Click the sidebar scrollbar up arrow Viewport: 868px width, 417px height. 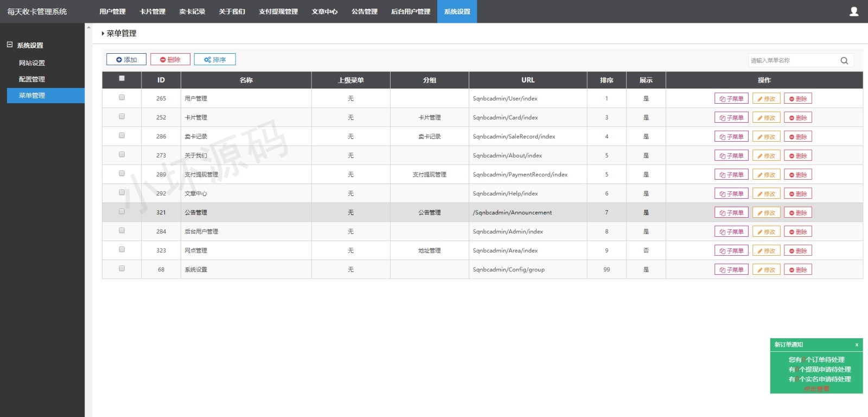click(88, 27)
